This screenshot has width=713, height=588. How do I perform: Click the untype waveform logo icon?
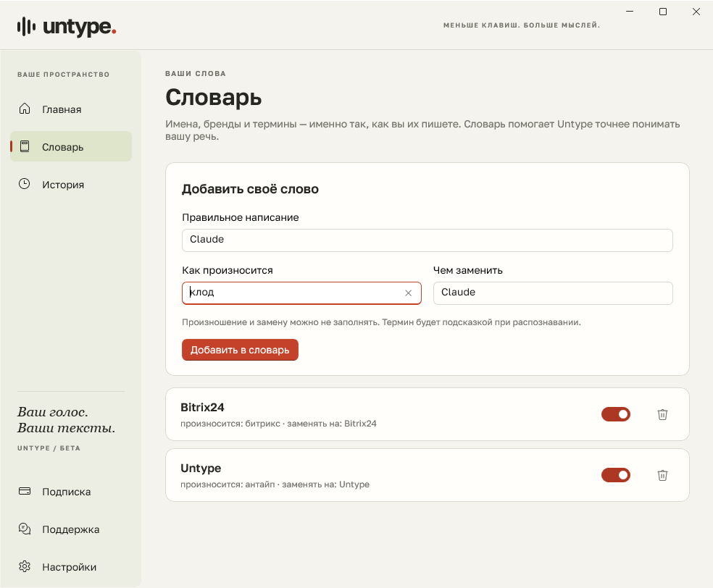26,26
